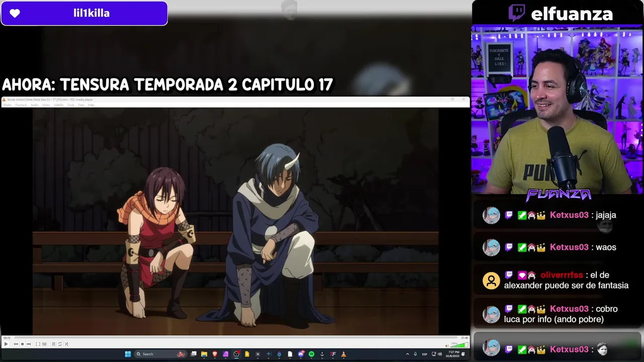Open the blue diamond app on taskbar
Image resolution: width=644 pixels, height=362 pixels.
pyautogui.click(x=279, y=354)
